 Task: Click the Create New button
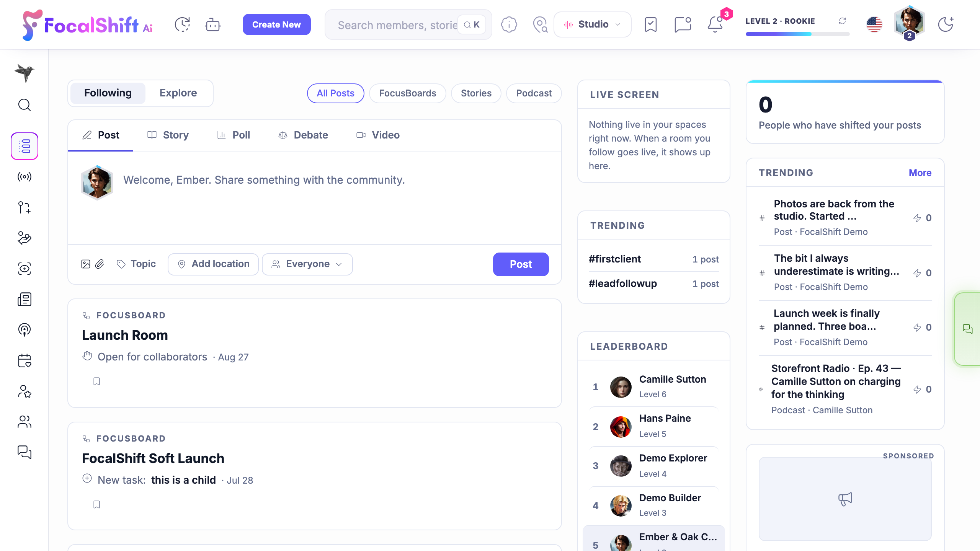click(x=276, y=24)
